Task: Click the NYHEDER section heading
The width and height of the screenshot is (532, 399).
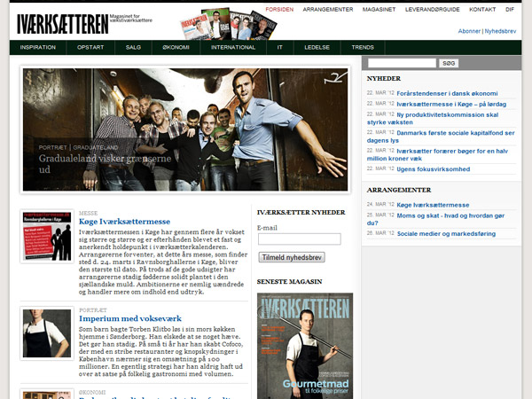Action: (x=383, y=79)
